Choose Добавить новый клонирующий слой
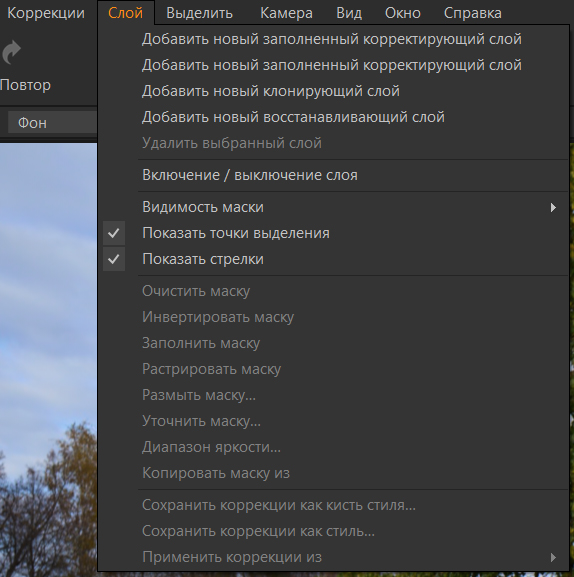The image size is (574, 577). (x=334, y=91)
